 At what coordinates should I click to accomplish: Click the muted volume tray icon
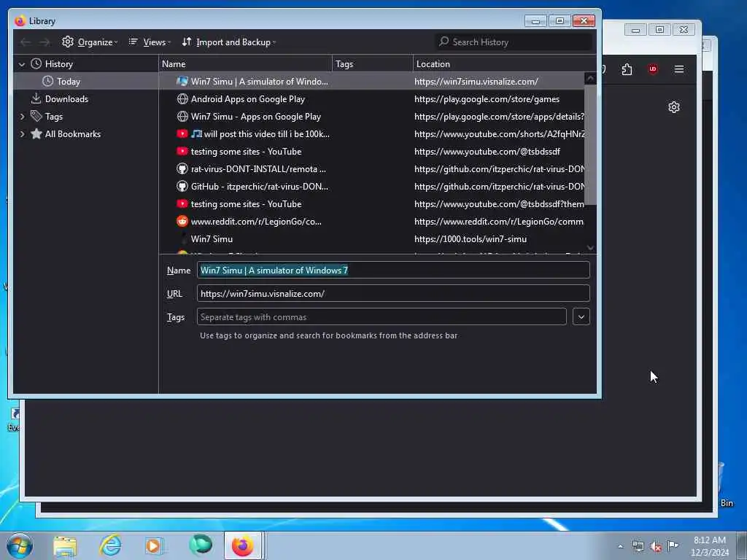(656, 547)
